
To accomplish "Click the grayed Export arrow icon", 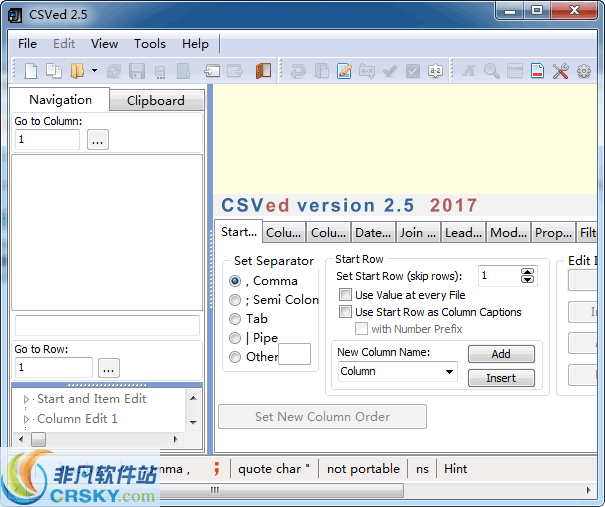I will (235, 71).
